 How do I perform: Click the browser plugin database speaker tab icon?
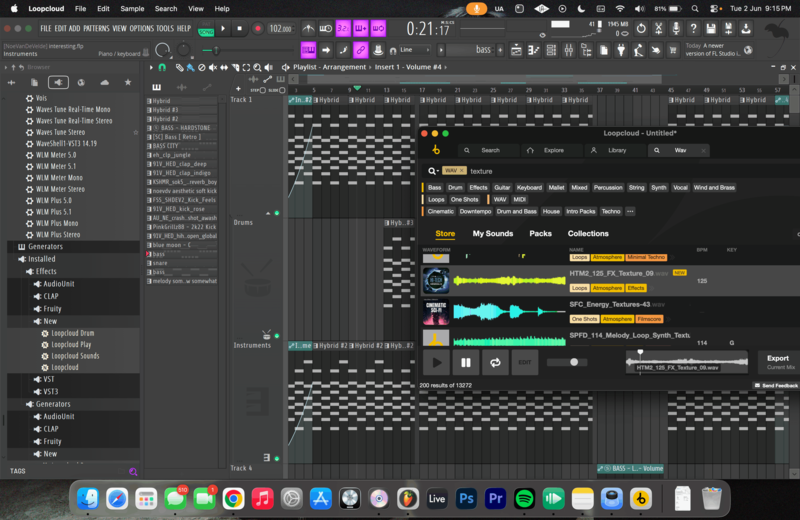point(58,82)
